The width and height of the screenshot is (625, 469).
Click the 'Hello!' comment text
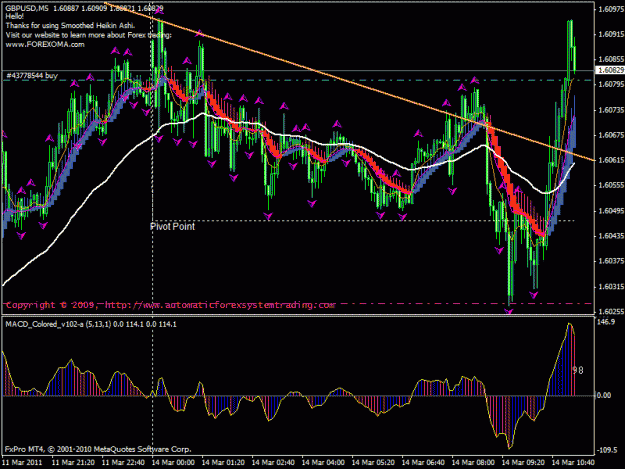(15, 17)
